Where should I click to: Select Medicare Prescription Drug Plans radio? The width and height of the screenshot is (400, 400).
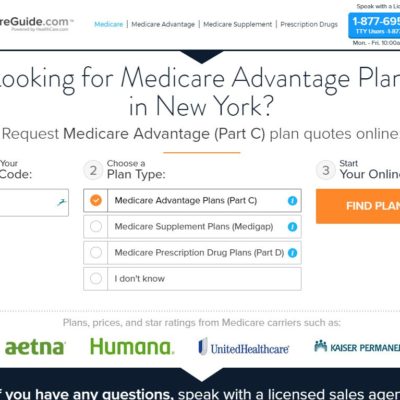[96, 252]
